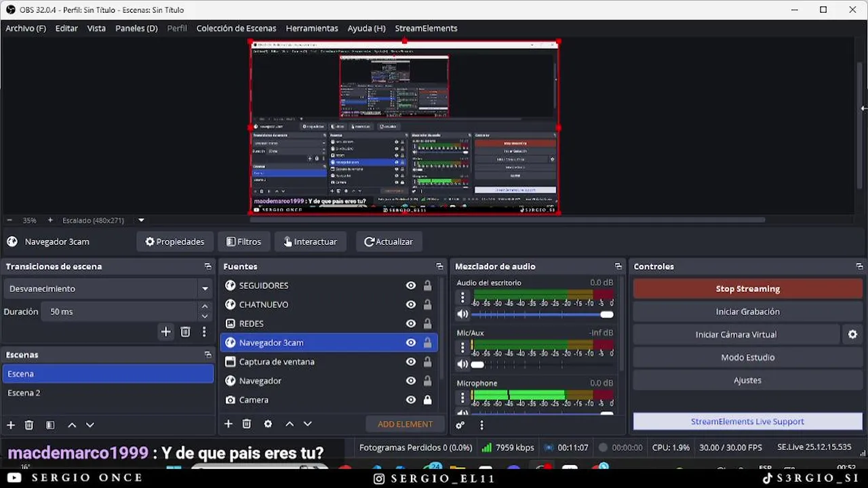Toggle lock on SEGUIDORES source
Image resolution: width=868 pixels, height=488 pixels.
pyautogui.click(x=427, y=286)
